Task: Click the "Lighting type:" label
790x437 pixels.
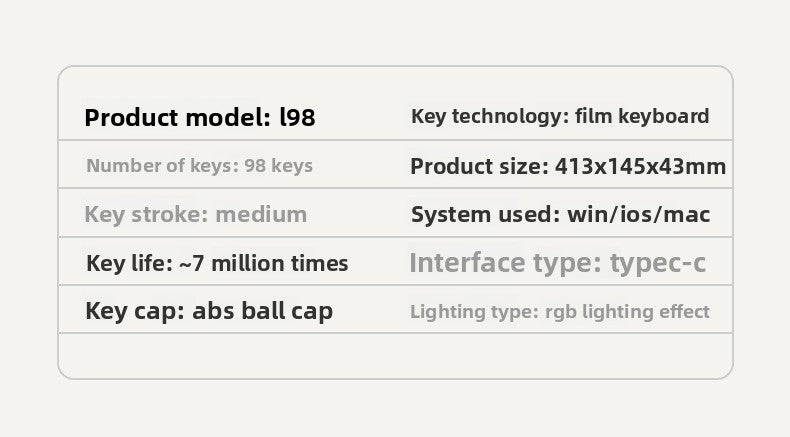Action: click(474, 312)
